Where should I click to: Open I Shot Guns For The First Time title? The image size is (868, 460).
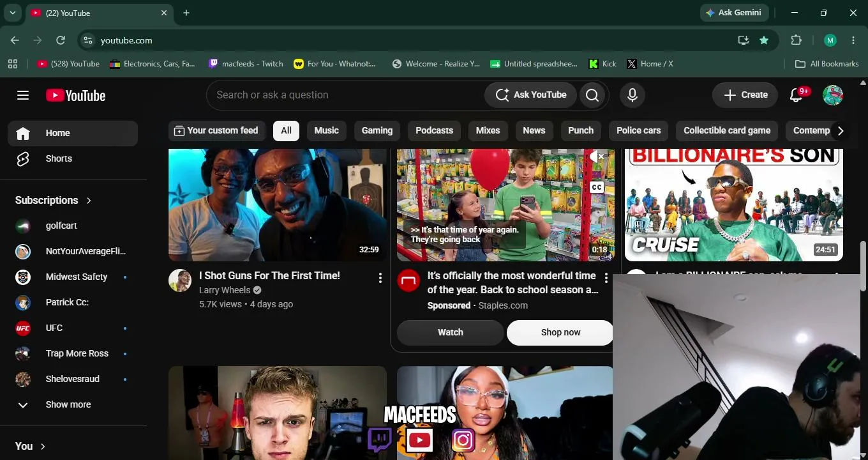(269, 275)
